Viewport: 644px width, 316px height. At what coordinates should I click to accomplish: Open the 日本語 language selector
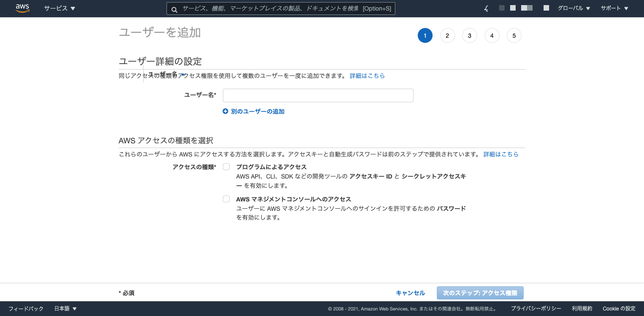tap(66, 309)
